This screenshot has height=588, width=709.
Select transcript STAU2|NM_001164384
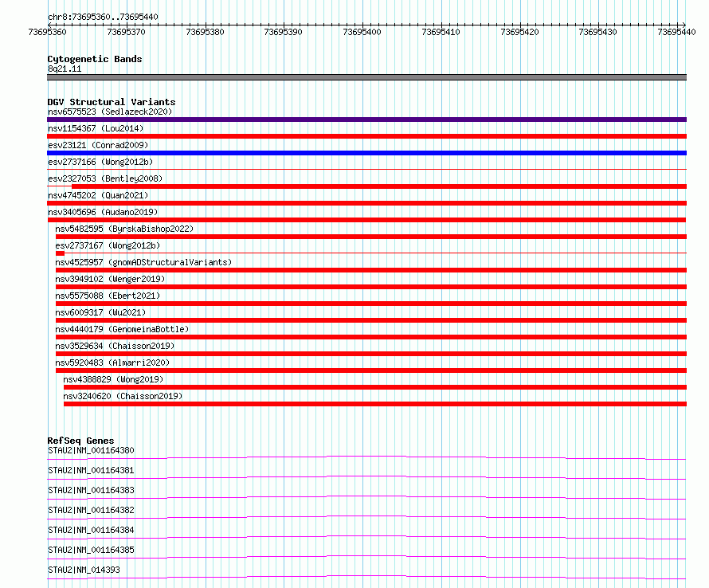tap(91, 530)
